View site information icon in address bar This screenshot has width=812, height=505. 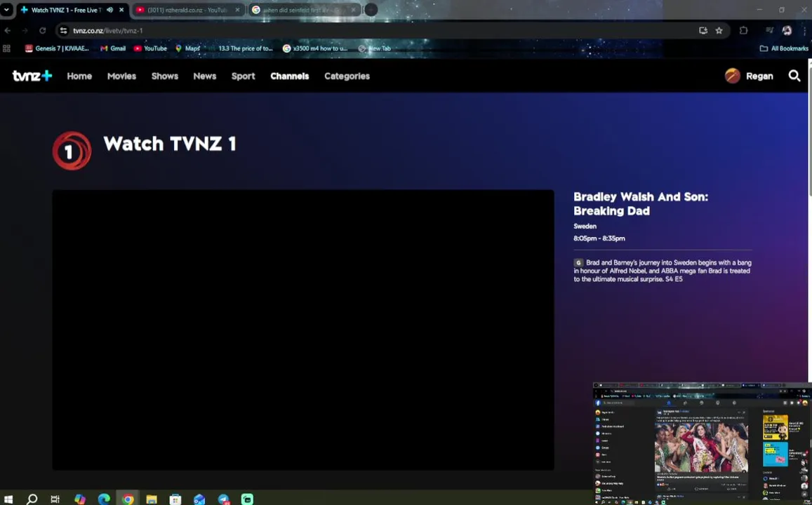(63, 31)
